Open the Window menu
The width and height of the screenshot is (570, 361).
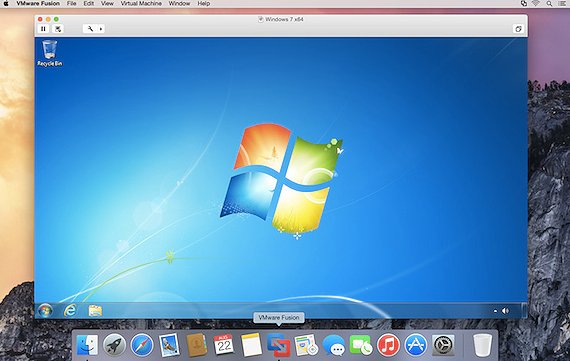pyautogui.click(x=179, y=3)
